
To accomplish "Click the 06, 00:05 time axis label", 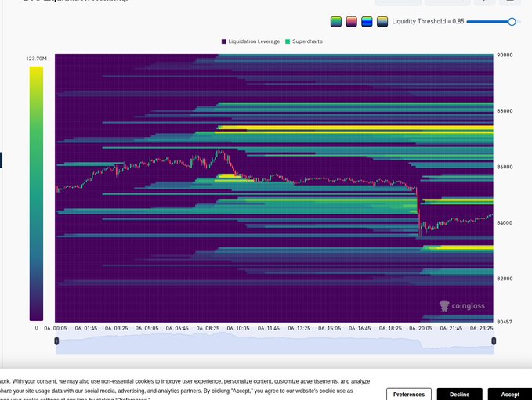I will (x=56, y=328).
